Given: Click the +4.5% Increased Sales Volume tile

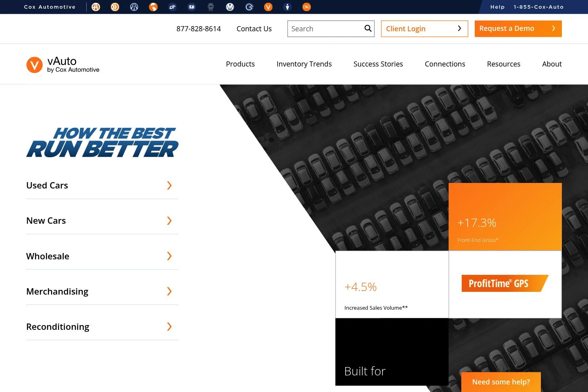Looking at the screenshot, I should 392,284.
